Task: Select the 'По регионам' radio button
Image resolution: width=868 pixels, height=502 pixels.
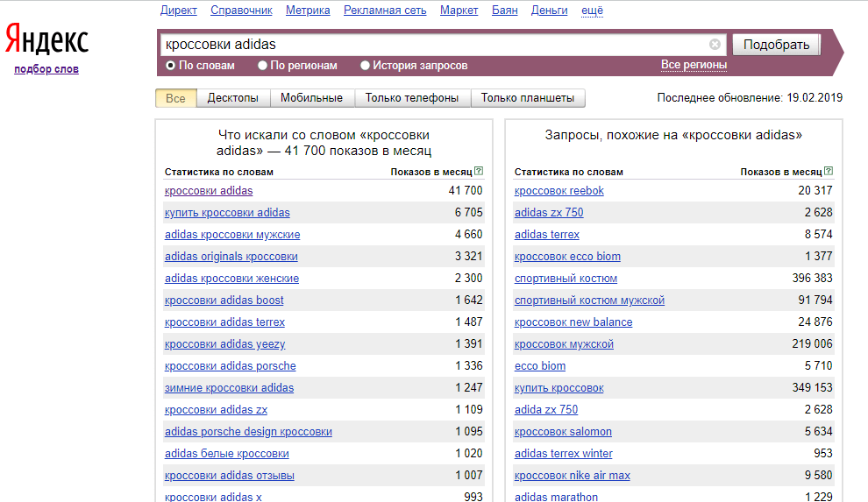Action: pyautogui.click(x=263, y=66)
